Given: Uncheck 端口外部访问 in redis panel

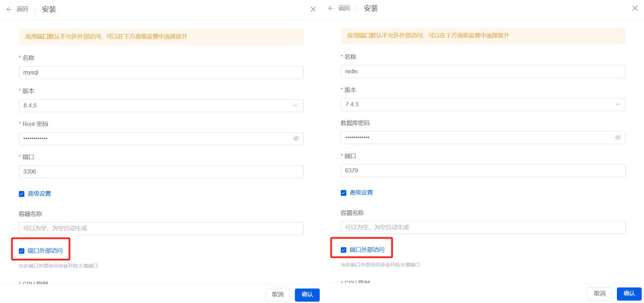Looking at the screenshot, I should point(344,250).
